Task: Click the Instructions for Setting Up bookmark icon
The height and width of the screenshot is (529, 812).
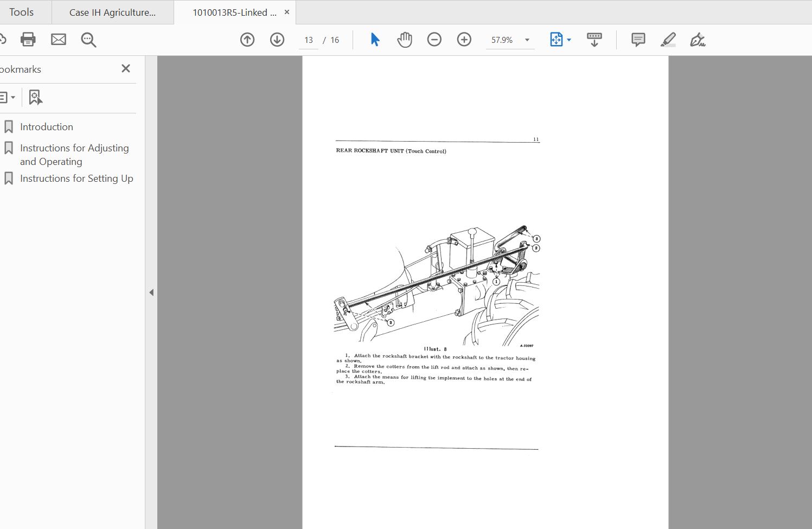Action: (x=9, y=179)
